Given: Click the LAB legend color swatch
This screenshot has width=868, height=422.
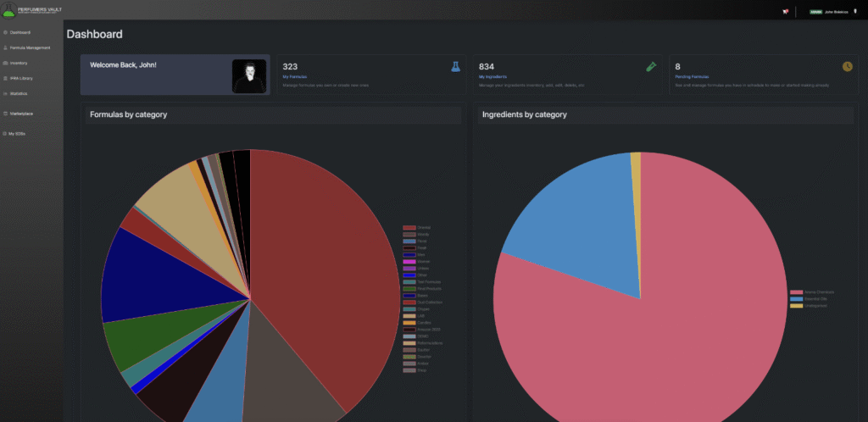Looking at the screenshot, I should (409, 316).
